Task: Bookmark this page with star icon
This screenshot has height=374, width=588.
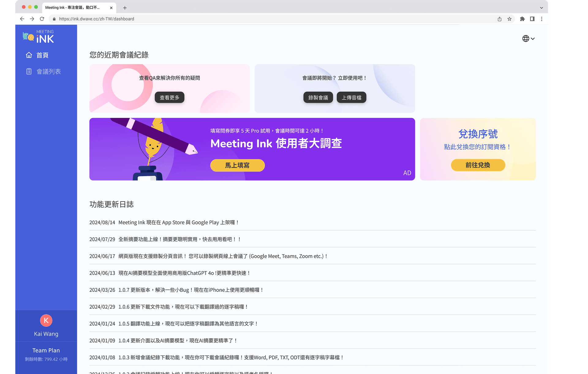Action: tap(509, 19)
